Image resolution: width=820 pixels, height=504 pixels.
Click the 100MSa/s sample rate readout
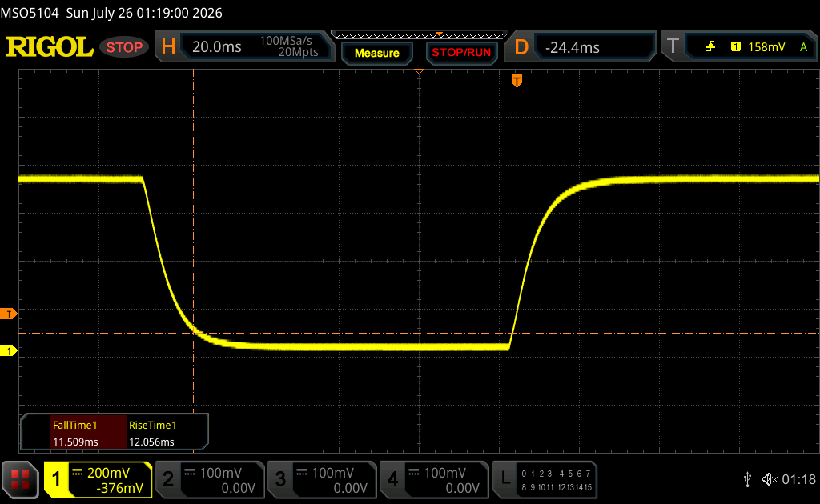286,41
